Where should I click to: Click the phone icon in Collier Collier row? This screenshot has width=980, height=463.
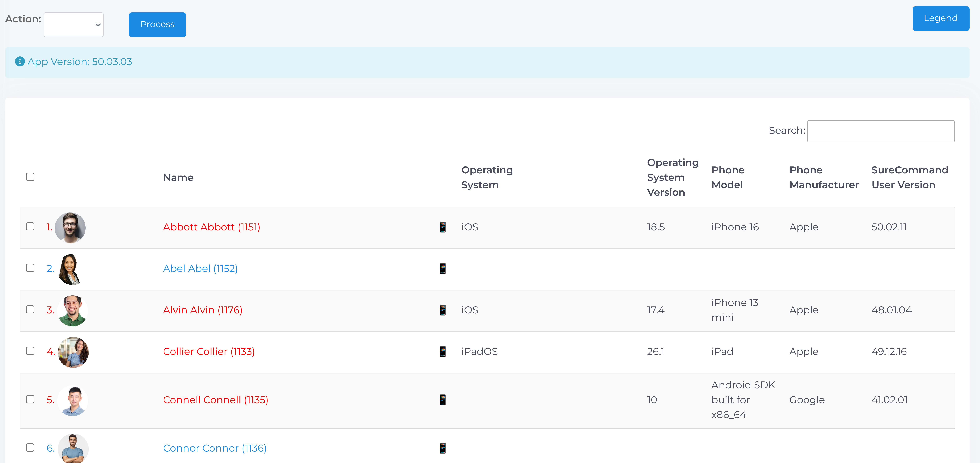[x=442, y=352]
